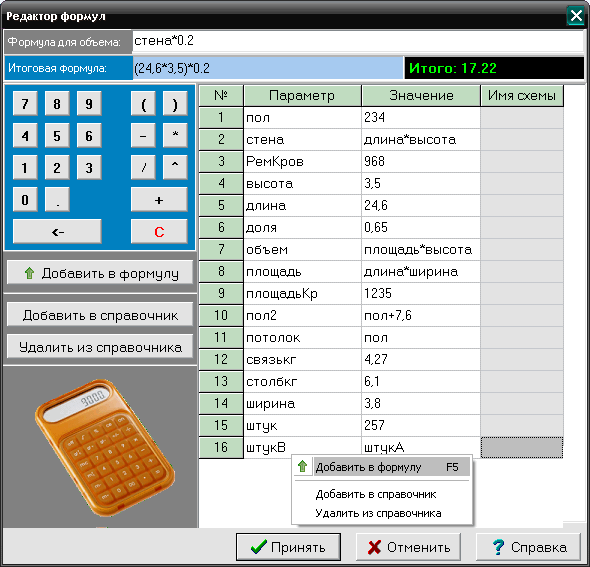Image resolution: width=590 pixels, height=567 pixels.
Task: Click Удалить из справочника button on left panel
Action: (100, 347)
